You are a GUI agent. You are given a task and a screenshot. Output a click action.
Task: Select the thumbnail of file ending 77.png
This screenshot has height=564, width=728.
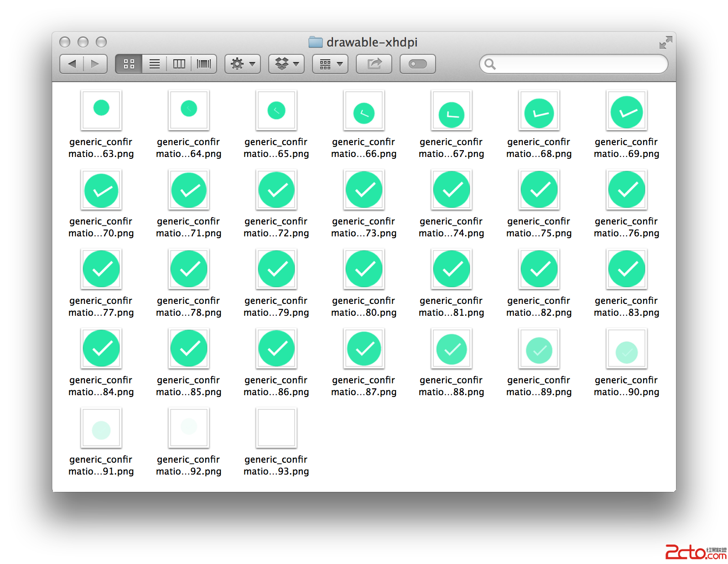pos(101,269)
